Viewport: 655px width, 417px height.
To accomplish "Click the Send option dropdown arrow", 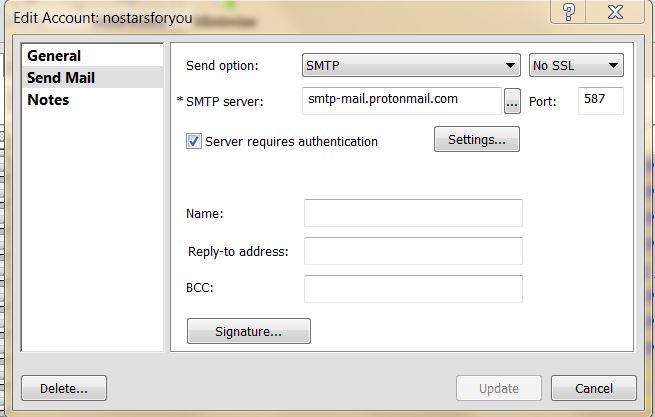I will [510, 66].
